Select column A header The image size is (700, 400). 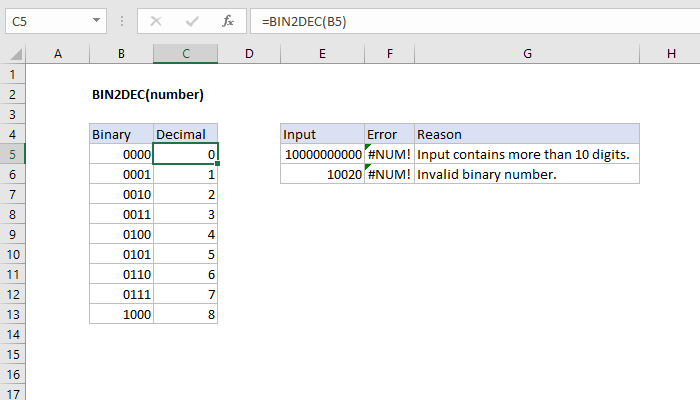58,54
